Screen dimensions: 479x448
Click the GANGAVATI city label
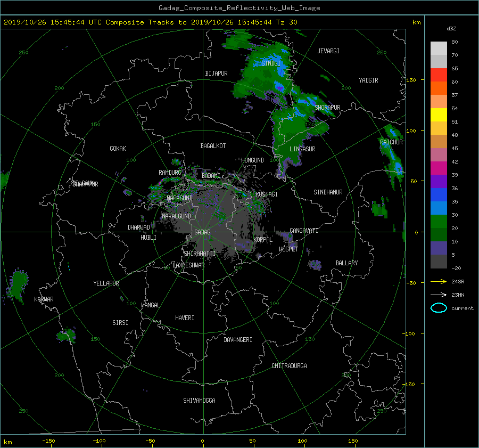click(304, 231)
